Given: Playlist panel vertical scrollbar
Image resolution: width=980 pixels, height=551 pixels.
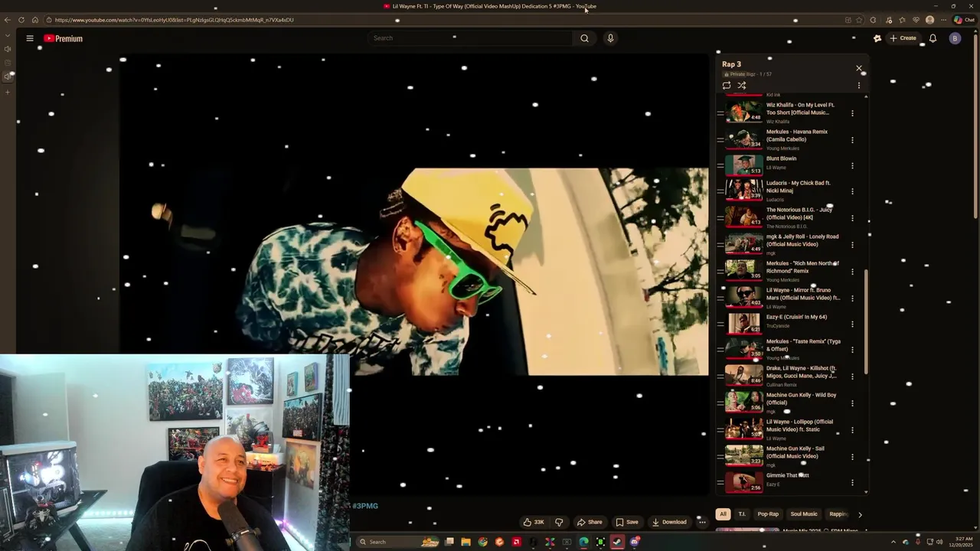Looking at the screenshot, I should click(x=867, y=321).
